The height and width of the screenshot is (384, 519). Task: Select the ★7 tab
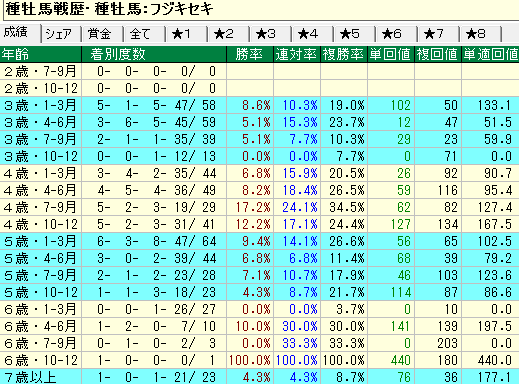pos(438,34)
